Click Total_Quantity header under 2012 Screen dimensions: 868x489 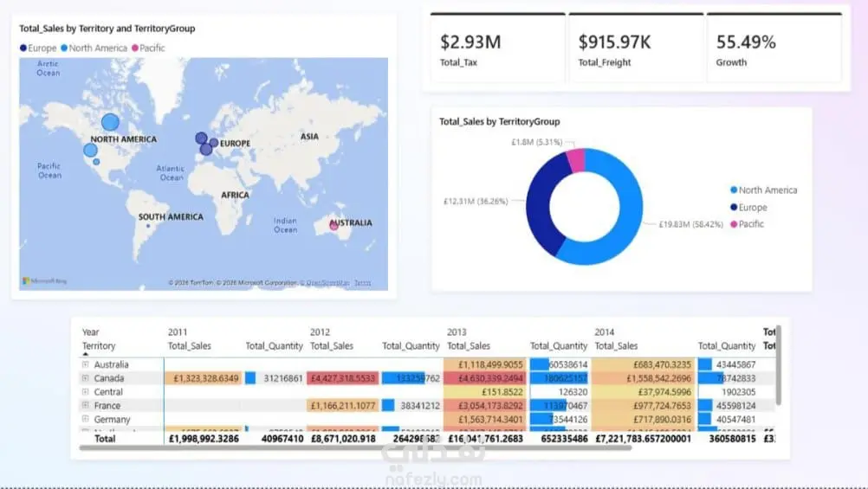point(411,345)
